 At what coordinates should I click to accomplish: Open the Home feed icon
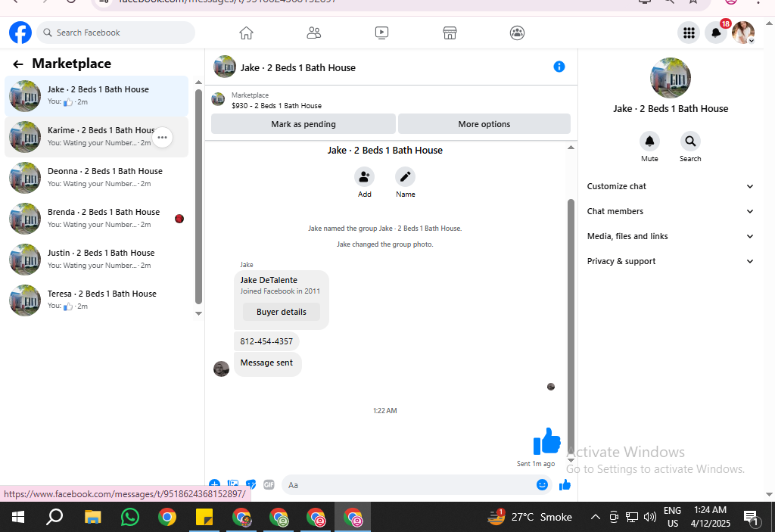click(x=246, y=33)
